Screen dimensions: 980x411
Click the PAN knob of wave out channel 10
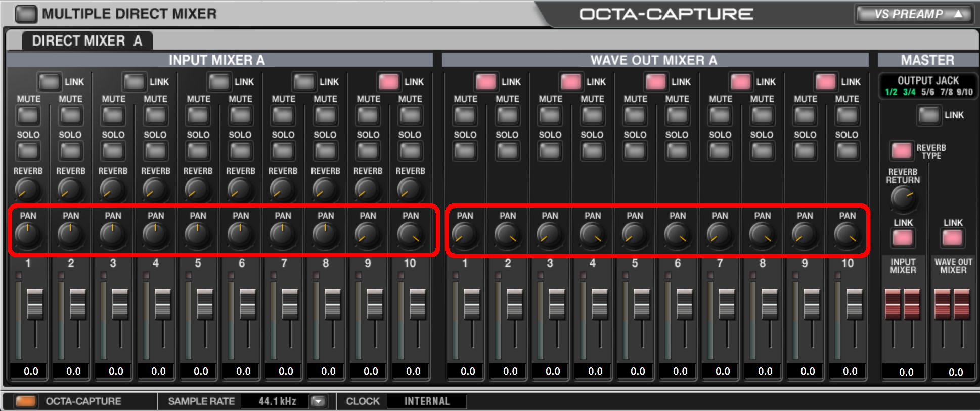tap(847, 235)
